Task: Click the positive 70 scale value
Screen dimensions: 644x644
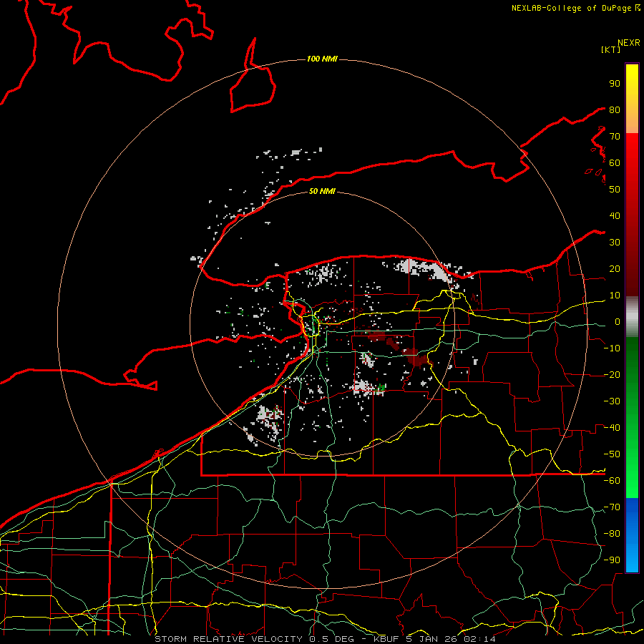Action: [615, 137]
